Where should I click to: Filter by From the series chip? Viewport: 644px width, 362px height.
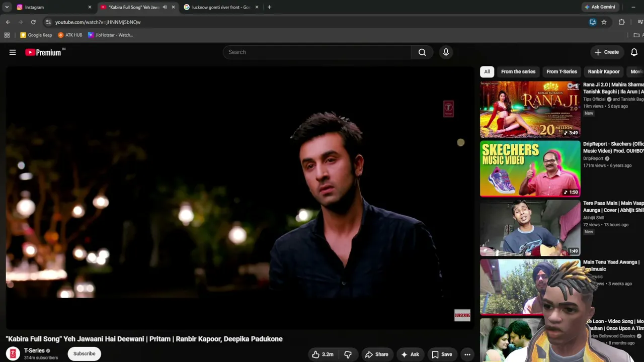click(518, 71)
